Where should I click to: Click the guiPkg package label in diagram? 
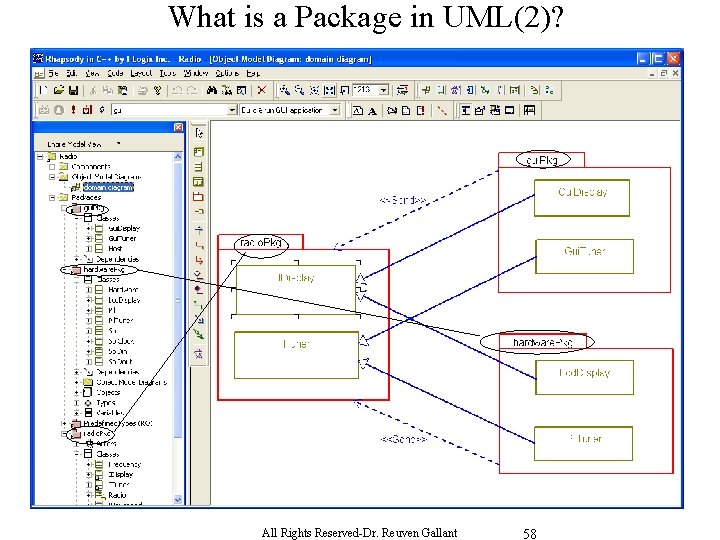(x=543, y=160)
